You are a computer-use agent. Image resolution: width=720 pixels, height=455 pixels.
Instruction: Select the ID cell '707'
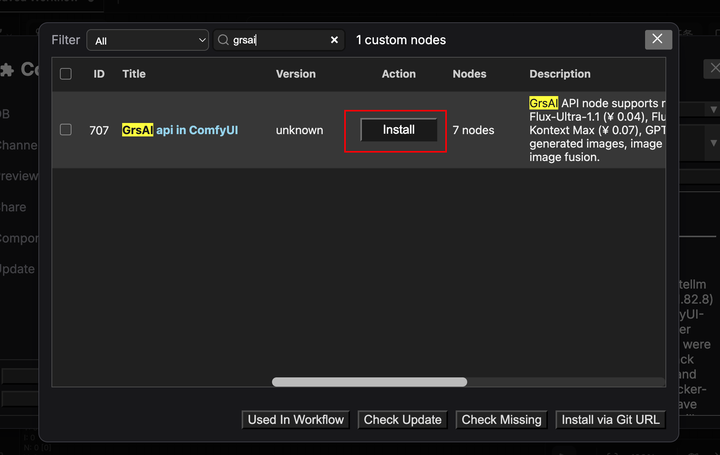pos(99,130)
